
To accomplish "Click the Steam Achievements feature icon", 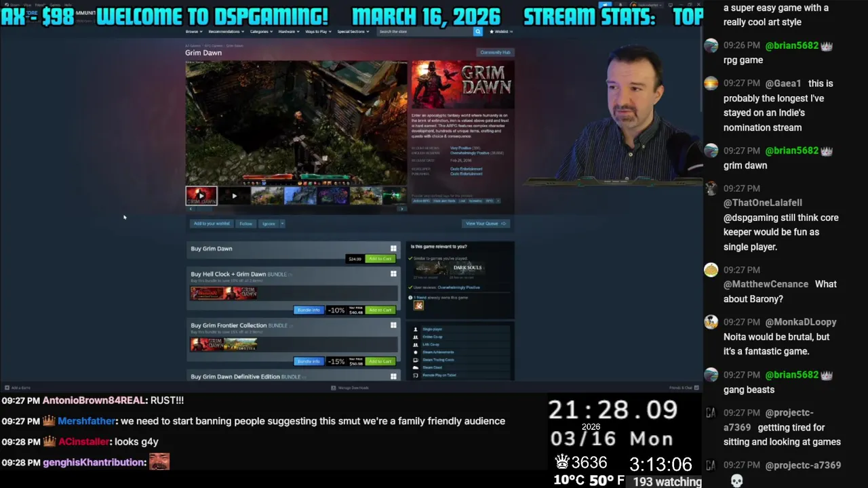I will tap(416, 352).
